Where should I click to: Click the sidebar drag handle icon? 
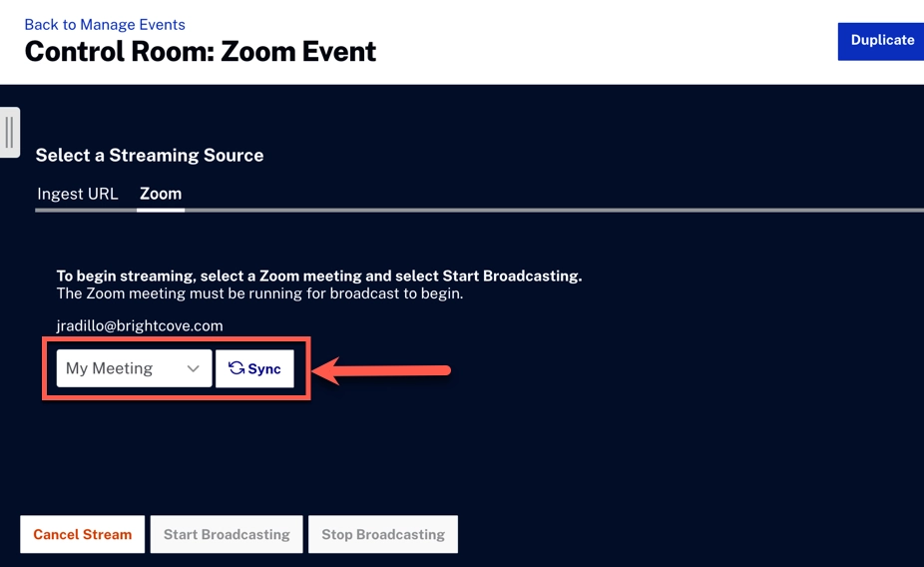[x=10, y=133]
